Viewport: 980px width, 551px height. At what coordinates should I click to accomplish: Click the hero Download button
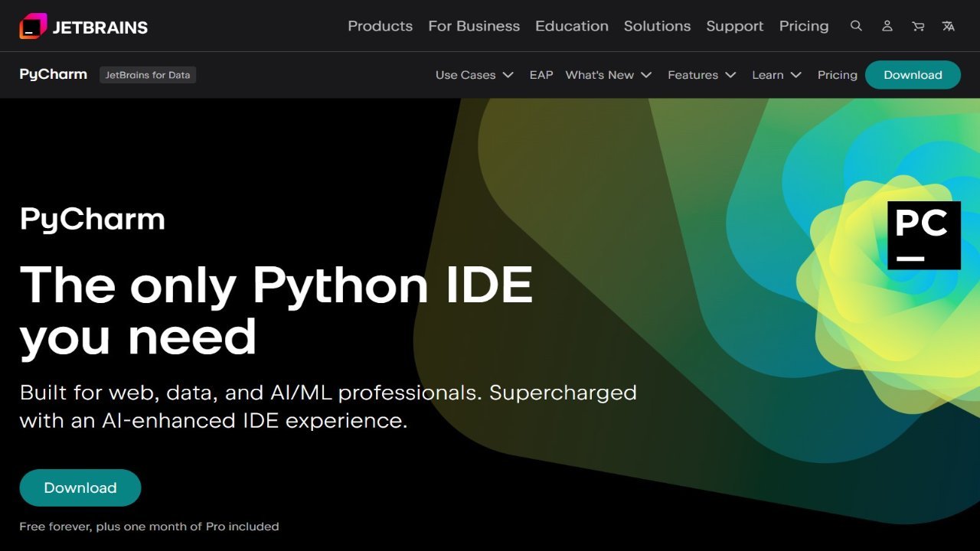[x=80, y=487]
